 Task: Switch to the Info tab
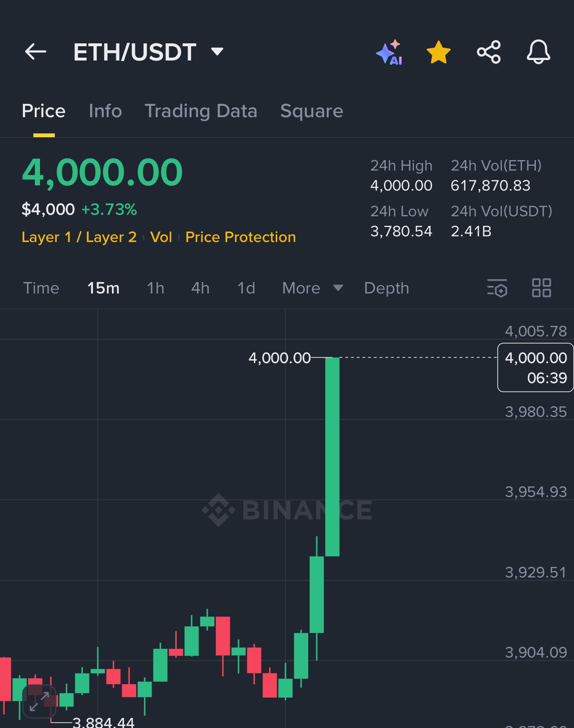point(105,111)
